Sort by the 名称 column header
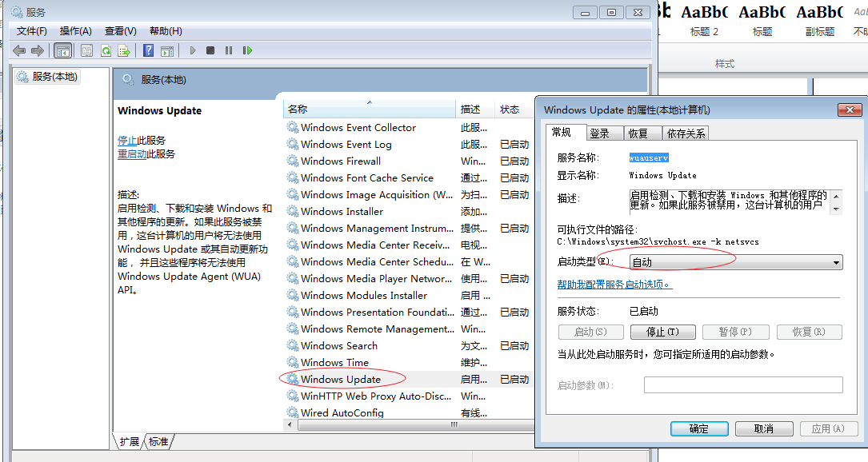 coord(370,110)
